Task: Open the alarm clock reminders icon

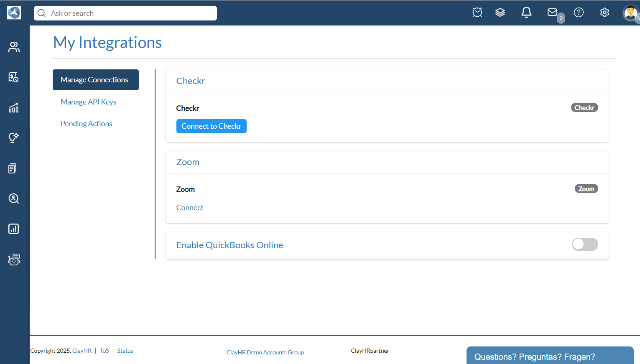Action: coord(477,13)
